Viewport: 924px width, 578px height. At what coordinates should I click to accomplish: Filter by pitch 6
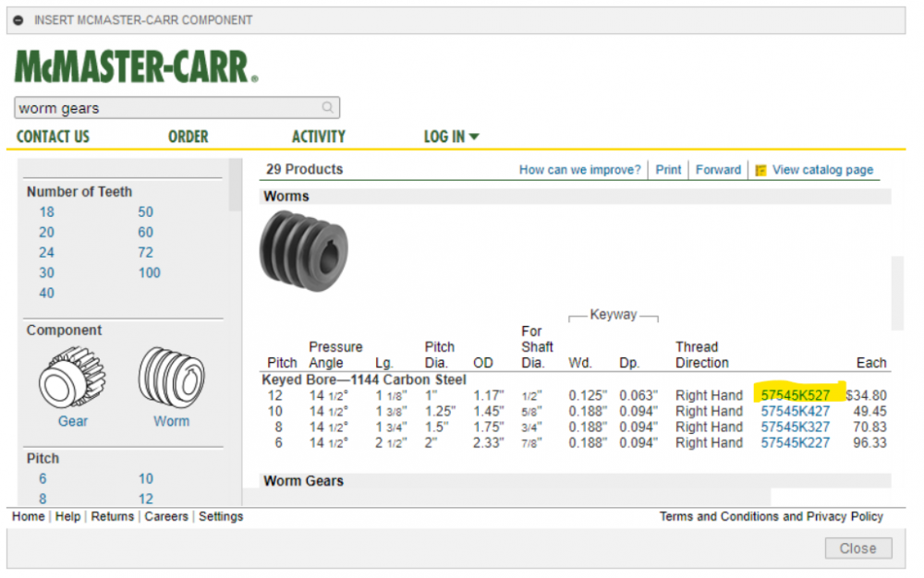pyautogui.click(x=43, y=479)
